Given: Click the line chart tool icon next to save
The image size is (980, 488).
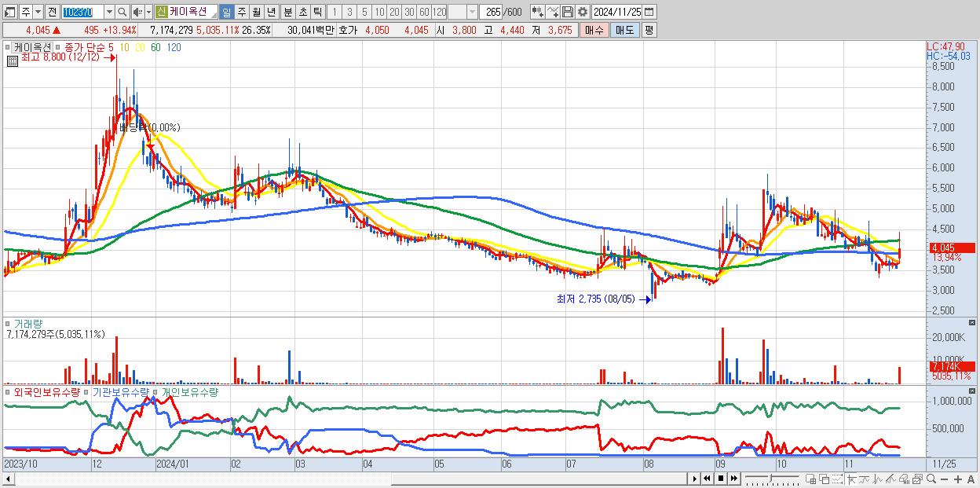Looking at the screenshot, I should pos(553,12).
